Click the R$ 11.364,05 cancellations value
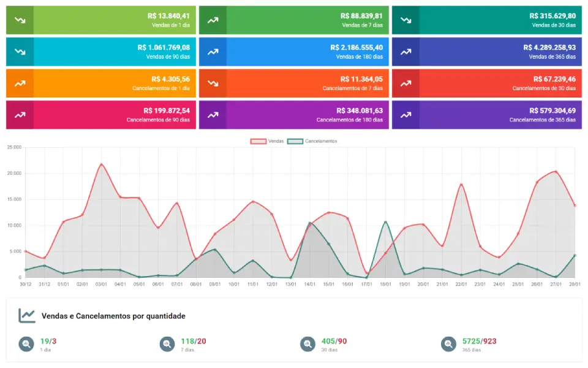This screenshot has width=588, height=368. [x=361, y=79]
